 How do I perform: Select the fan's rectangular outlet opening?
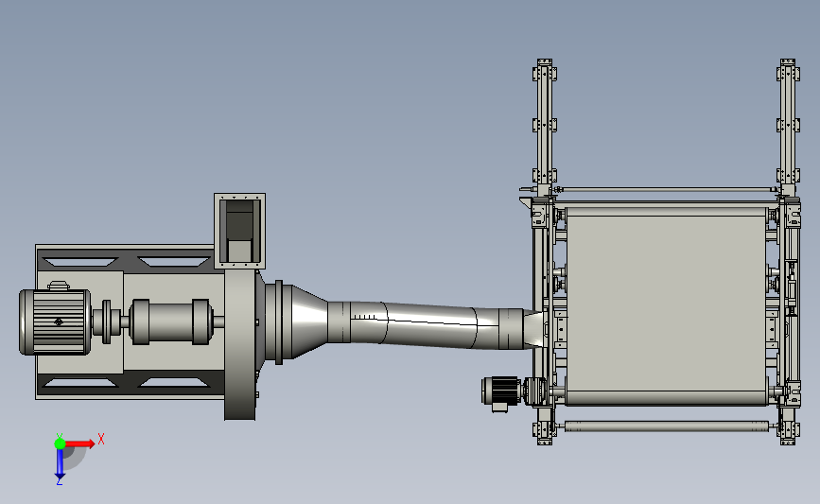coord(239,230)
